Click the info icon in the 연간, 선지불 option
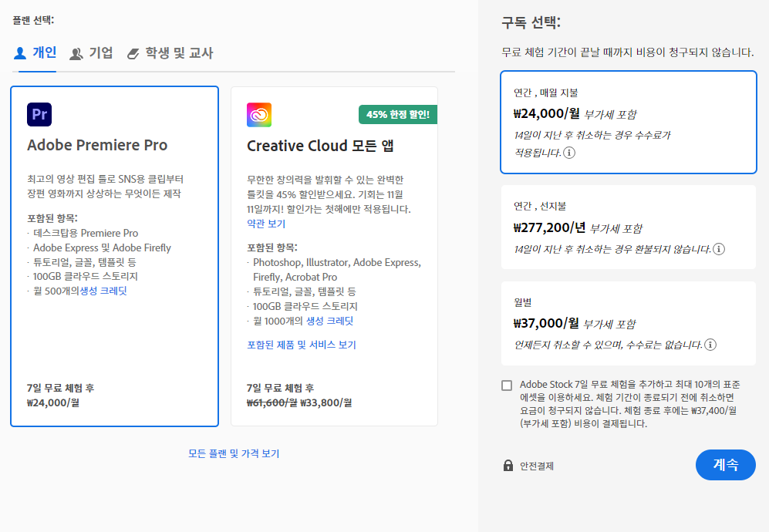The width and height of the screenshot is (769, 532). point(719,249)
